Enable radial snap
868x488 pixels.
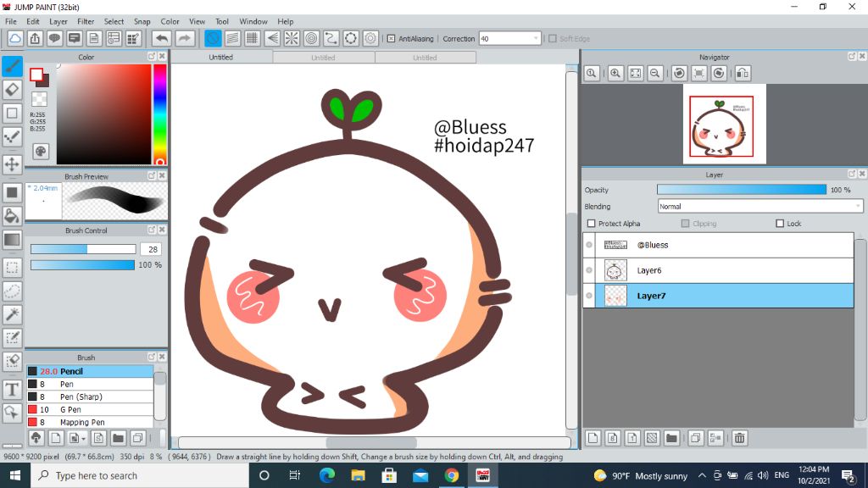292,39
